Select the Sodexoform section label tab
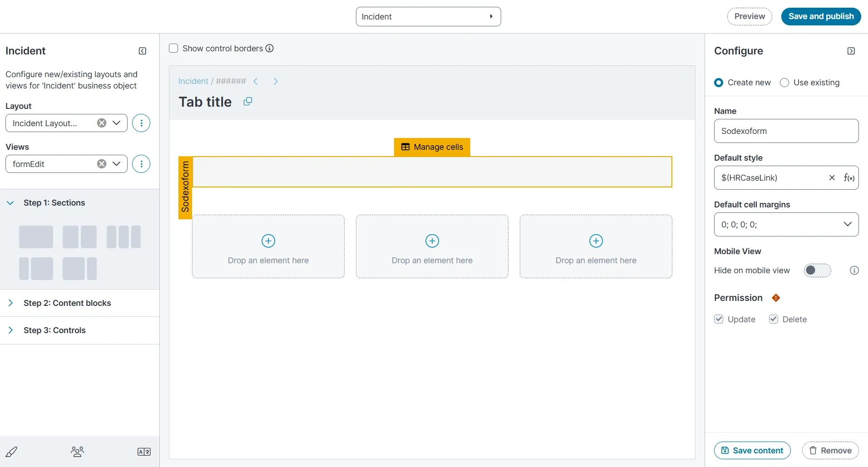The height and width of the screenshot is (467, 868). [185, 187]
